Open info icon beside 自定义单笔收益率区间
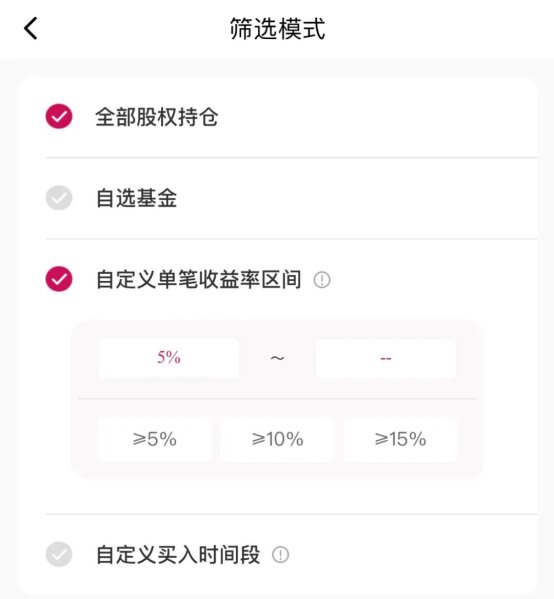The image size is (554, 599). click(x=322, y=280)
